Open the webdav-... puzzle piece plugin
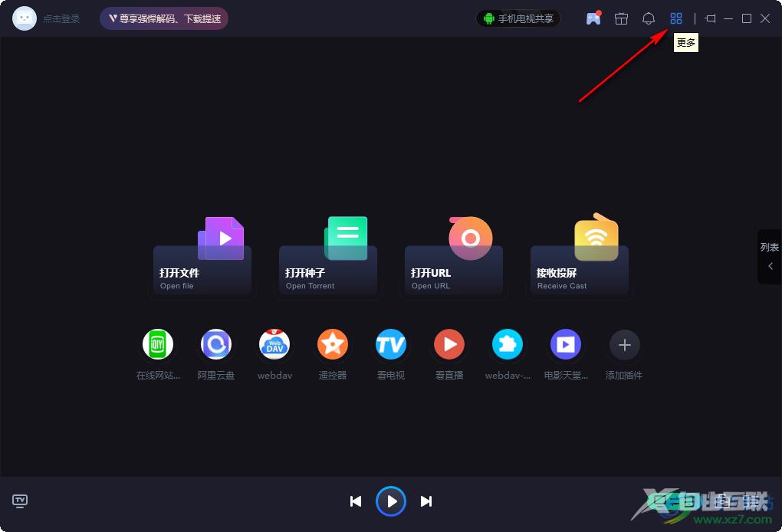The height and width of the screenshot is (532, 782). tap(508, 344)
